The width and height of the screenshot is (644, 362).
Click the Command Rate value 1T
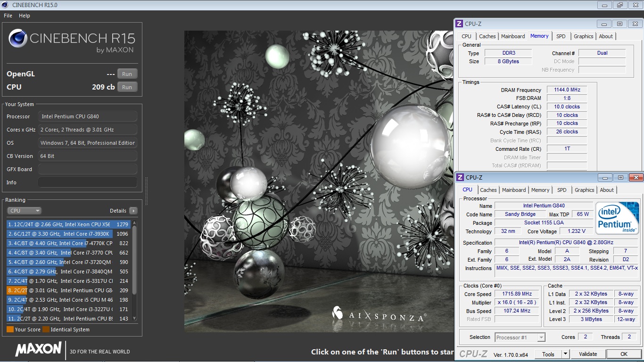tap(567, 148)
